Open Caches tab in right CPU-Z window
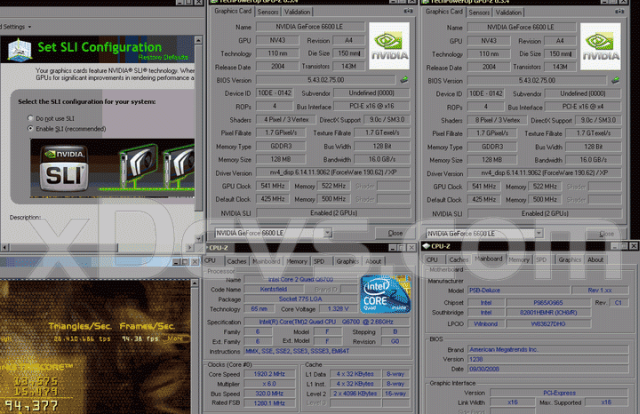The image size is (640, 414). (x=458, y=260)
